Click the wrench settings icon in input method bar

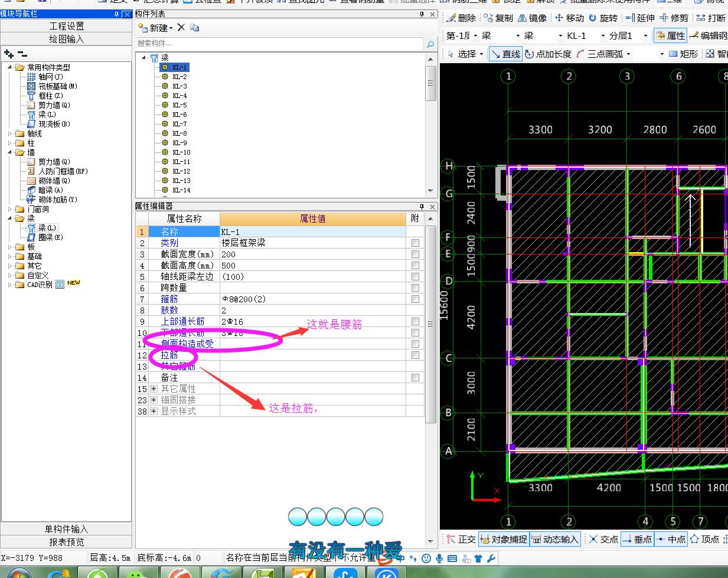[x=491, y=558]
